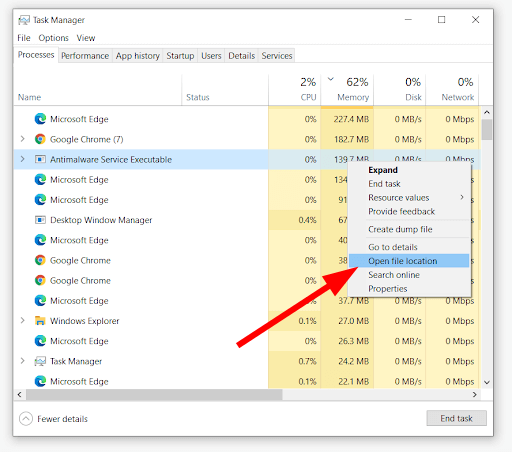Image resolution: width=512 pixels, height=452 pixels.
Task: Choose Open file location in context menu
Action: 409,261
